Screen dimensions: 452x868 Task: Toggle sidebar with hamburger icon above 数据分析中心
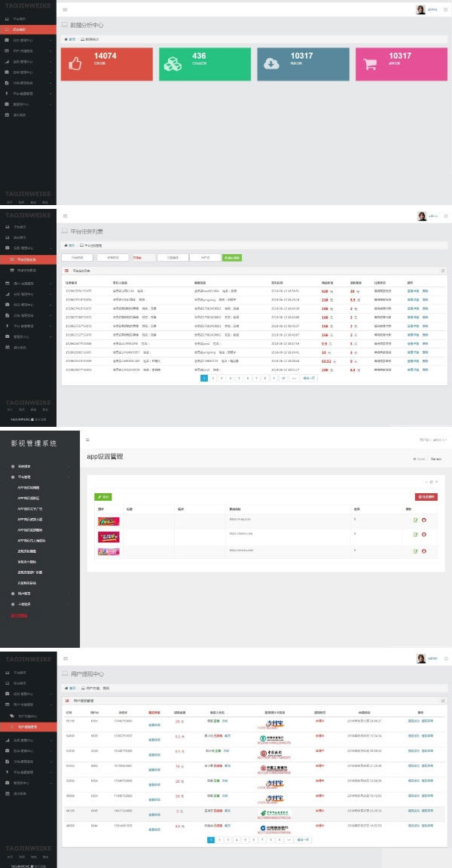[66, 9]
